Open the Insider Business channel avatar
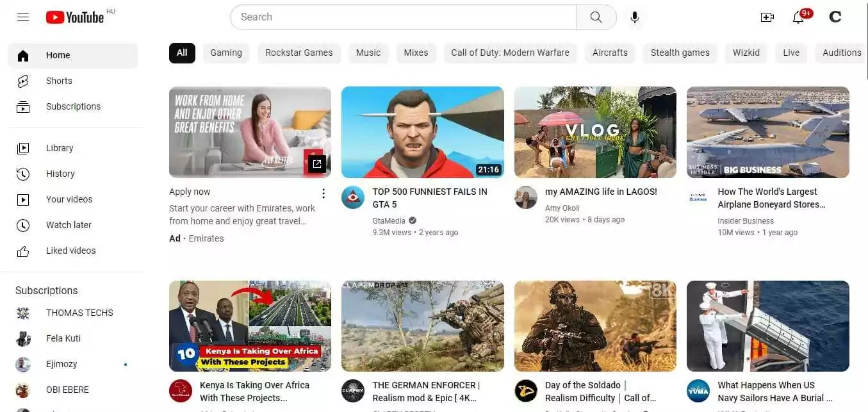The image size is (868, 412). tap(698, 197)
